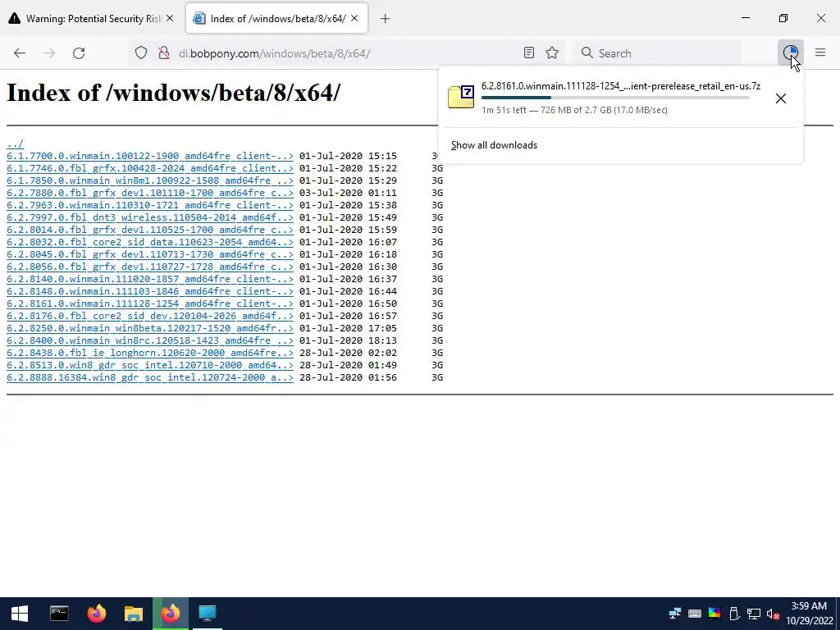Image resolution: width=840 pixels, height=630 pixels.
Task: Open the 6.2.8250.0.winmain_win8beta link
Action: point(150,328)
